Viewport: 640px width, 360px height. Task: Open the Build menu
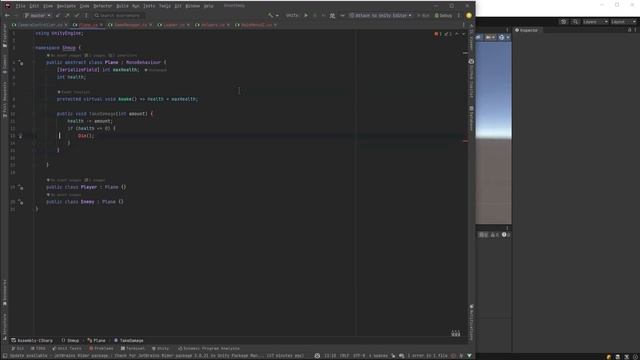[x=122, y=6]
